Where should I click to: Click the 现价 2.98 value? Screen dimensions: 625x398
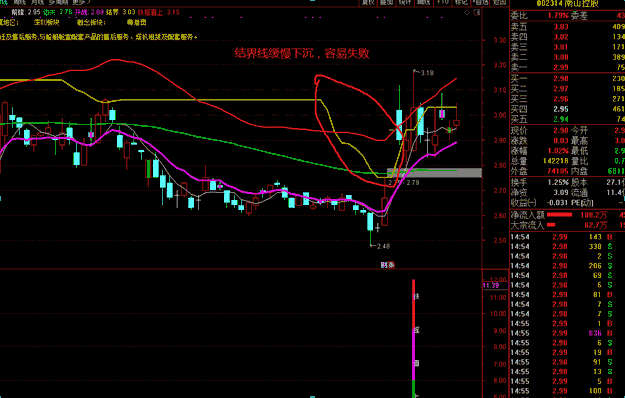pos(561,131)
